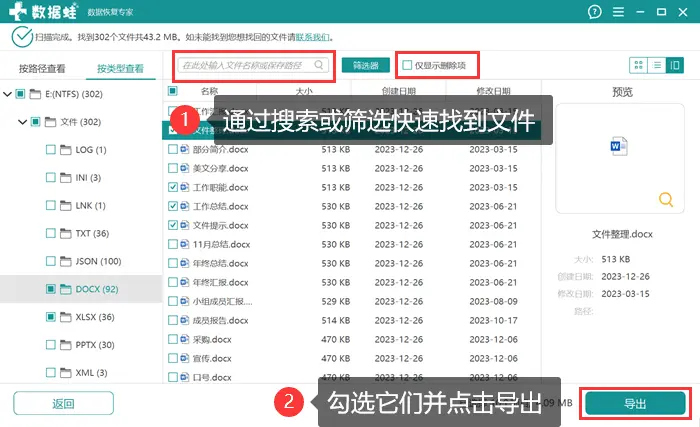
Task: Switch to detail preview pane view
Action: click(675, 65)
